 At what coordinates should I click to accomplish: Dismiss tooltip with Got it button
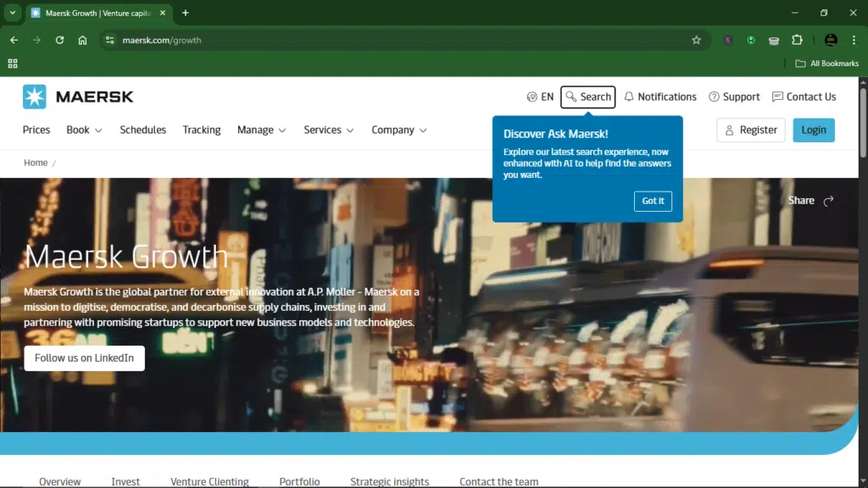(x=653, y=201)
